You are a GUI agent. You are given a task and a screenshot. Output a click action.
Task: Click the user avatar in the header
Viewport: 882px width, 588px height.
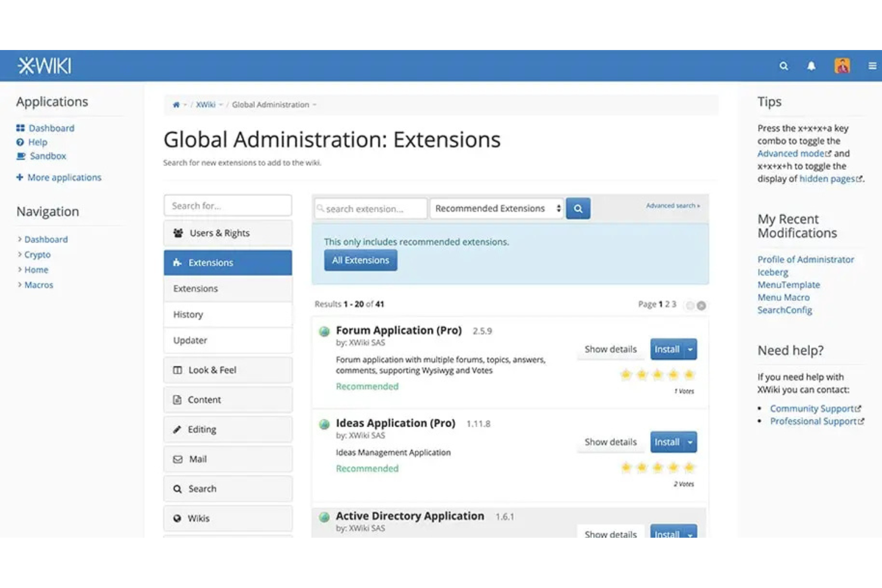coord(842,66)
